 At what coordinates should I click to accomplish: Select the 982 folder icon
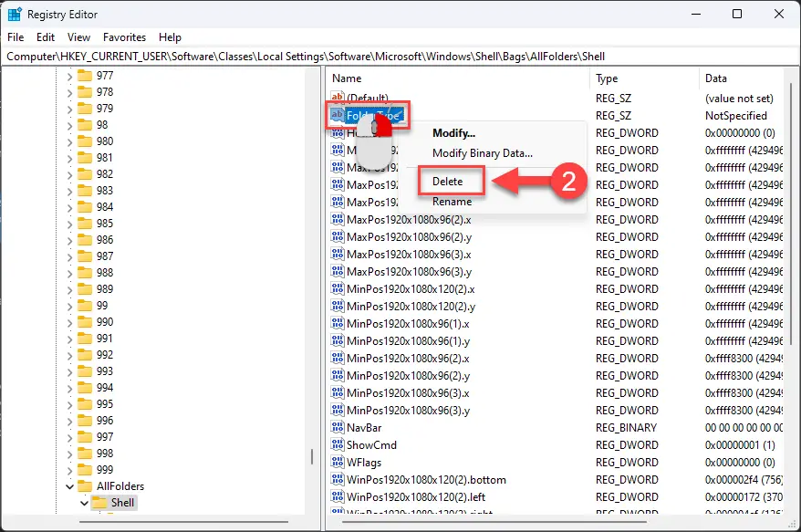point(85,173)
